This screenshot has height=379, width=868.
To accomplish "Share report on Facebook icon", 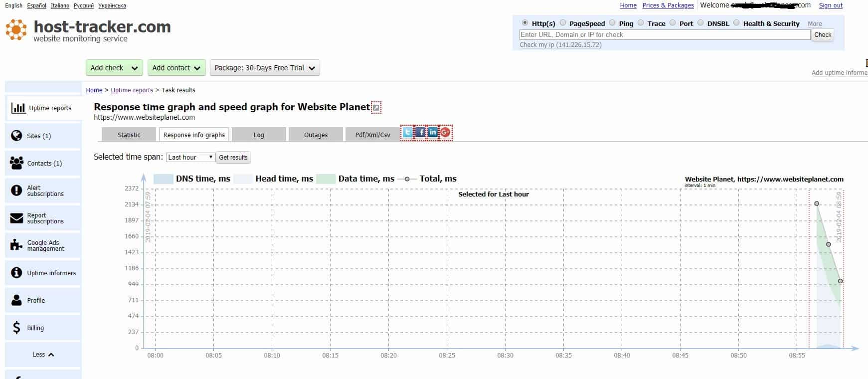I will click(420, 132).
